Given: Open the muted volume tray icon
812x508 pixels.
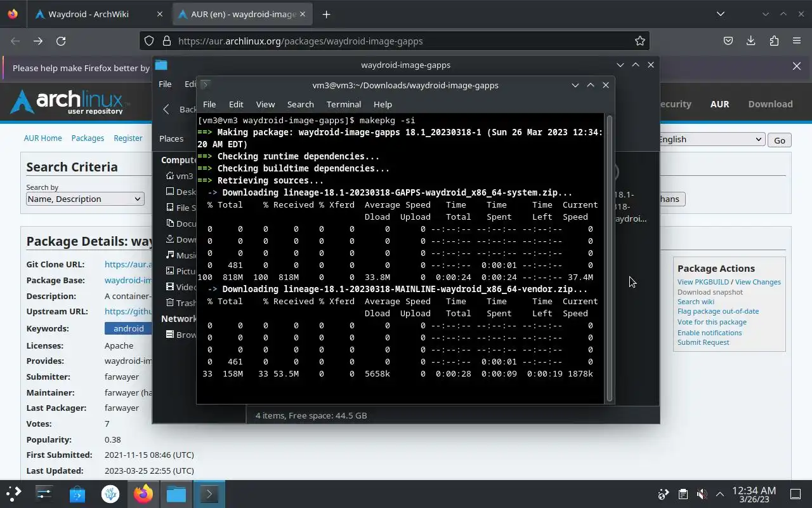Looking at the screenshot, I should click(702, 494).
